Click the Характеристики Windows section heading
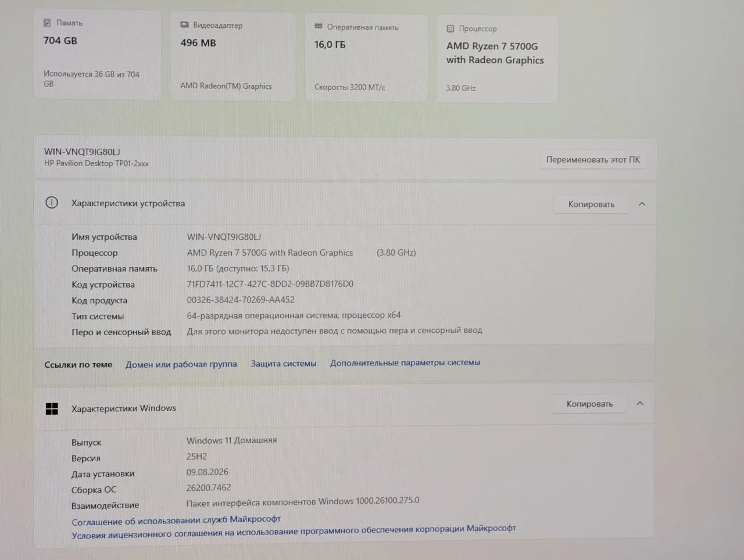 pyautogui.click(x=124, y=408)
